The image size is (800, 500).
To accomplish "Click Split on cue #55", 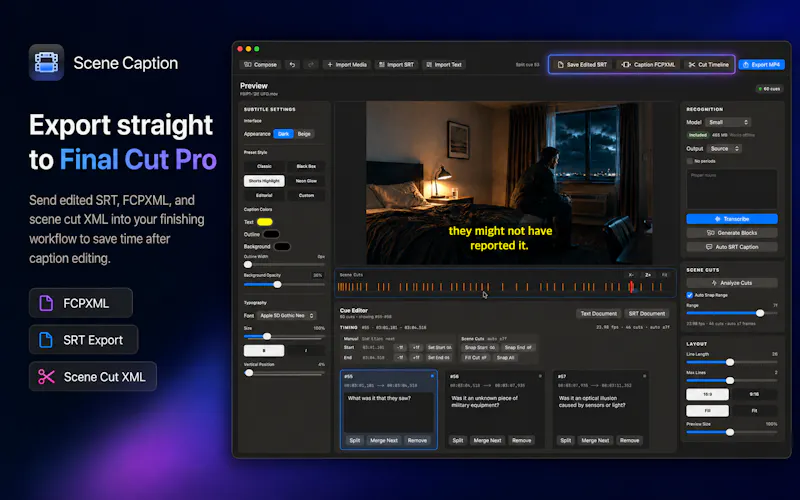I will 355,440.
